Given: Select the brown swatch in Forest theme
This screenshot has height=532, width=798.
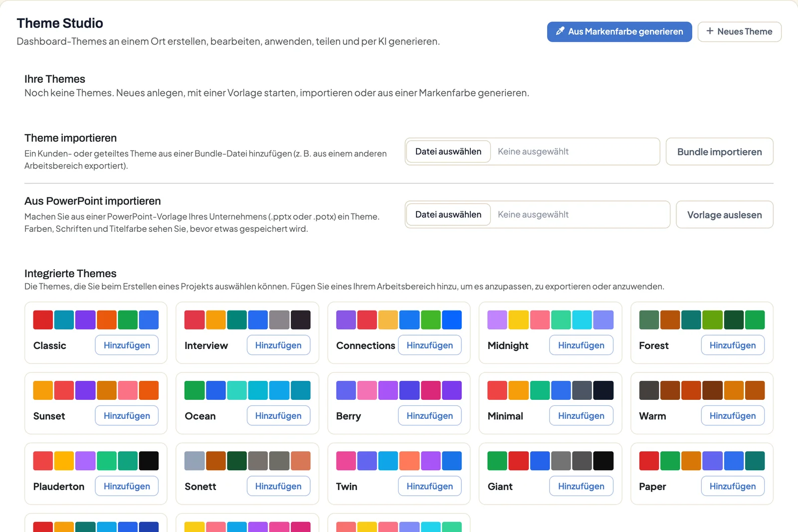Looking at the screenshot, I should 670,320.
